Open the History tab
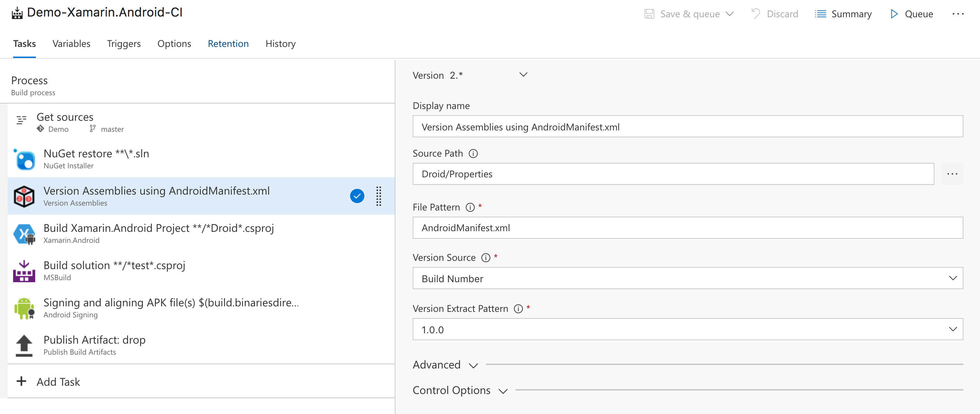980x414 pixels. tap(281, 44)
